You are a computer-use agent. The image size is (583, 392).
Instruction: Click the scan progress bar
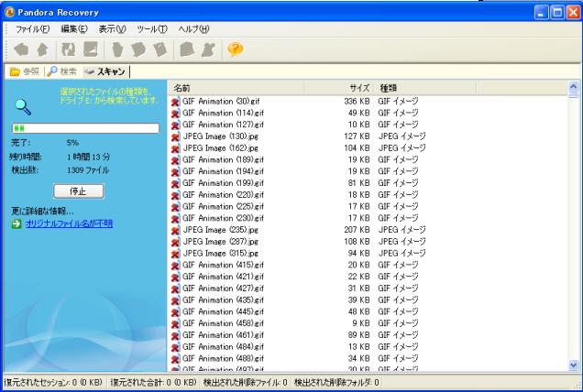click(x=85, y=128)
